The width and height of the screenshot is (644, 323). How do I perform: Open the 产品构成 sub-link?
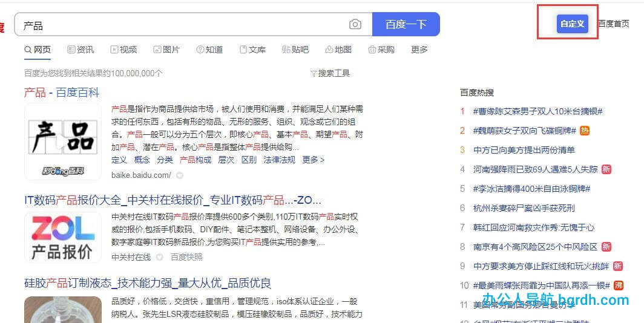(x=195, y=160)
